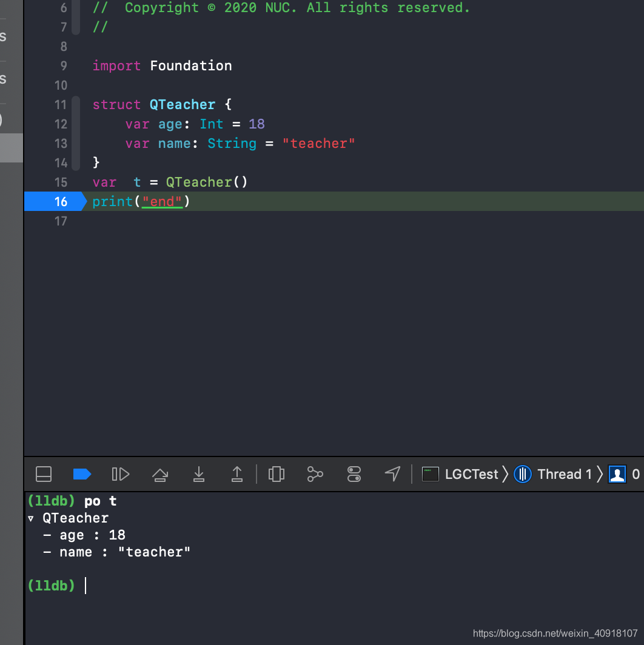The width and height of the screenshot is (644, 645).
Task: Click the QTeacher struct name on line 11
Action: click(183, 104)
